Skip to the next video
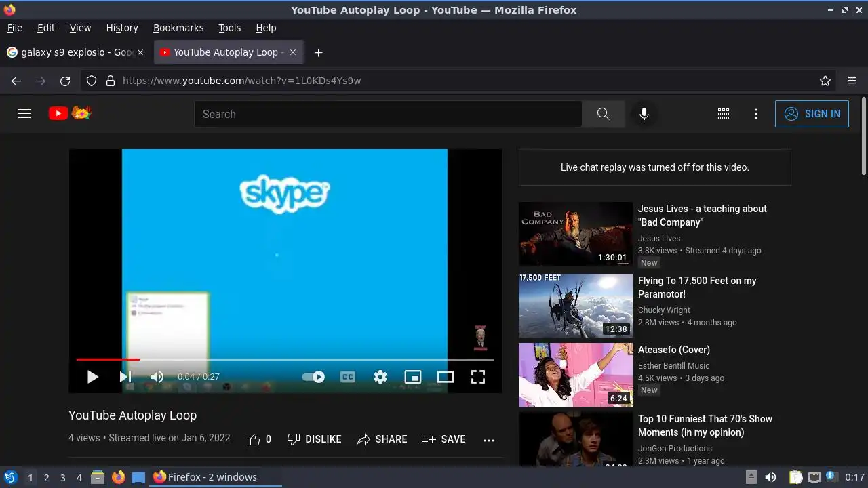Screen dimensions: 868x488 [x=125, y=377]
